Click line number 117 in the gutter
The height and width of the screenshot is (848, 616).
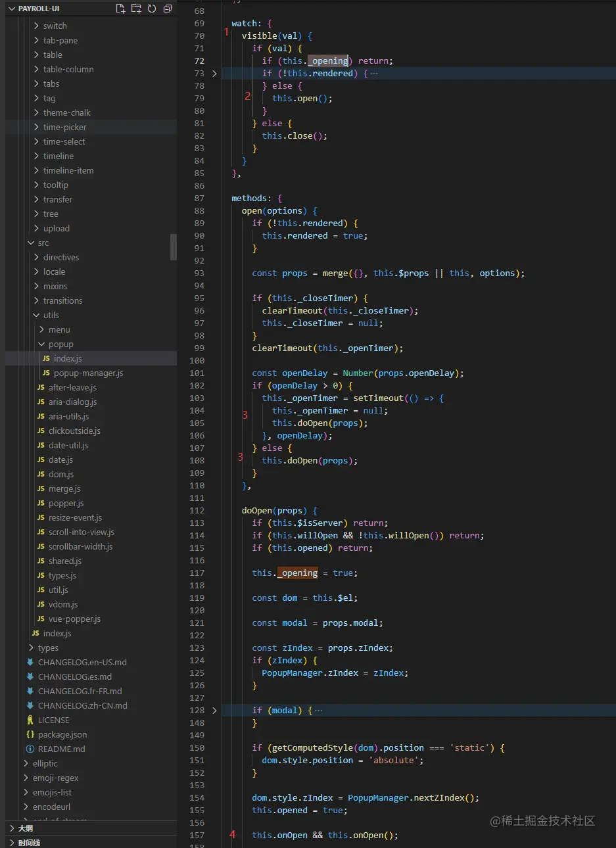[197, 573]
